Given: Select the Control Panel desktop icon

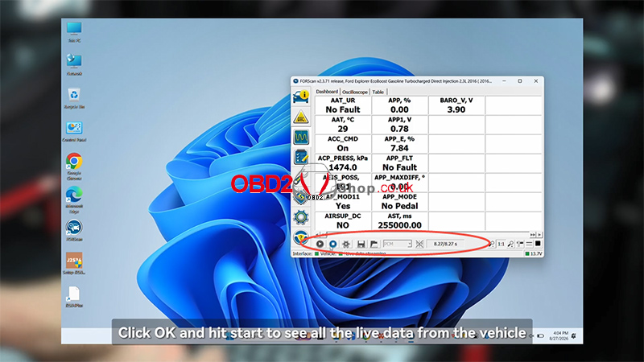Looking at the screenshot, I should [x=74, y=131].
